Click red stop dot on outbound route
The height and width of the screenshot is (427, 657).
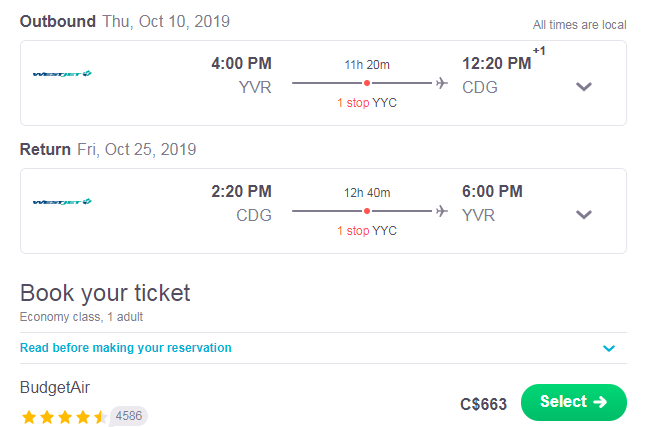[367, 83]
